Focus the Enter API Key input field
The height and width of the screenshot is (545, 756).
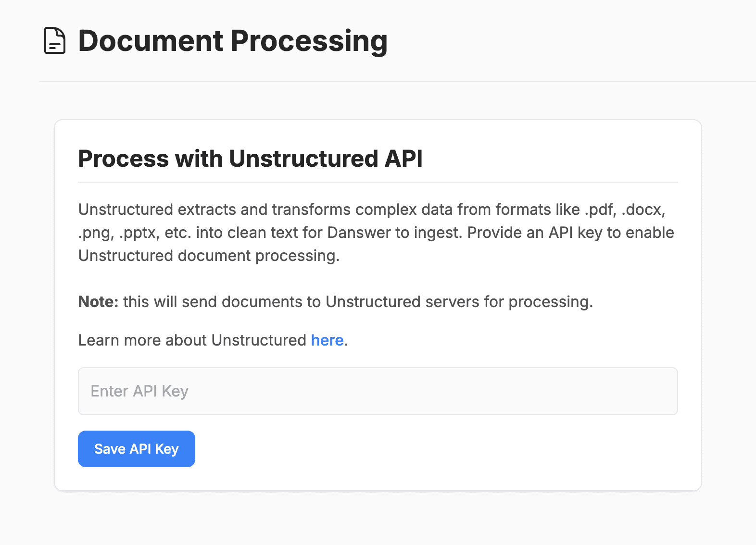click(378, 391)
